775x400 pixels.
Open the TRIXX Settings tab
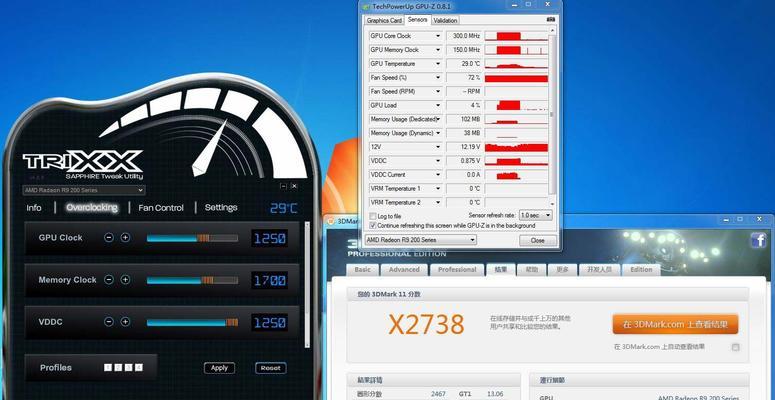[221, 208]
